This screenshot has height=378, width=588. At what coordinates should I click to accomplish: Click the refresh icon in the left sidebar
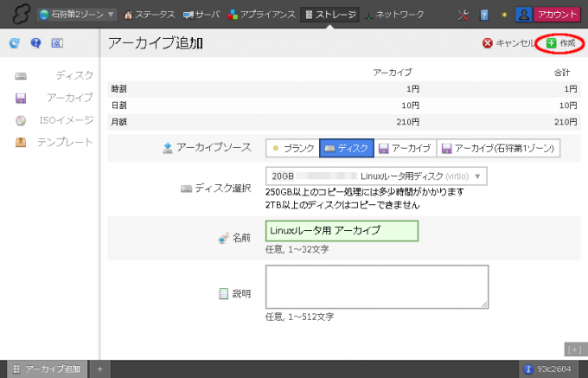(x=14, y=42)
